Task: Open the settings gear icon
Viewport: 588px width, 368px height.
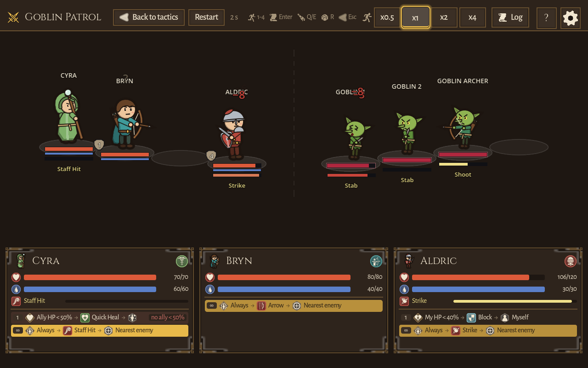Action: tap(571, 18)
